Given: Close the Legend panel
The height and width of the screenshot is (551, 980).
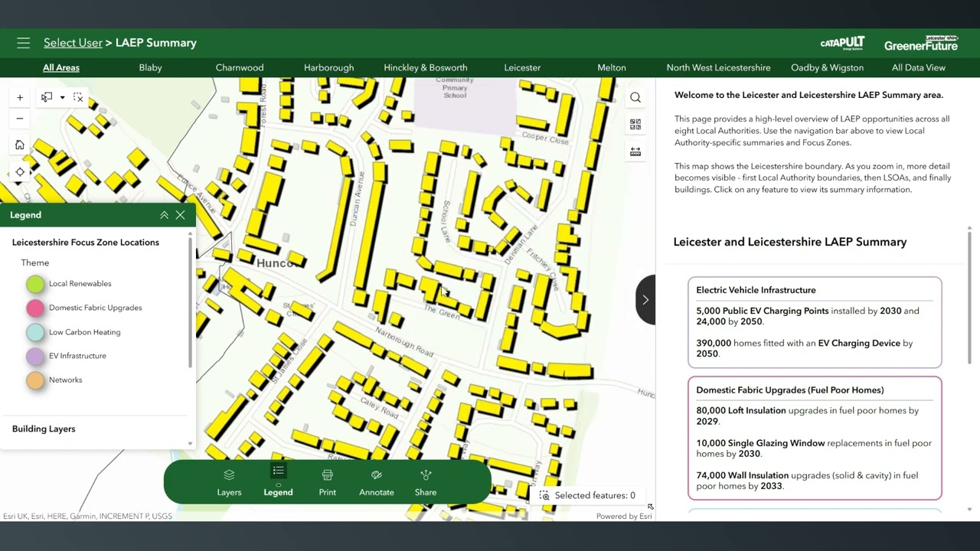Looking at the screenshot, I should (181, 215).
